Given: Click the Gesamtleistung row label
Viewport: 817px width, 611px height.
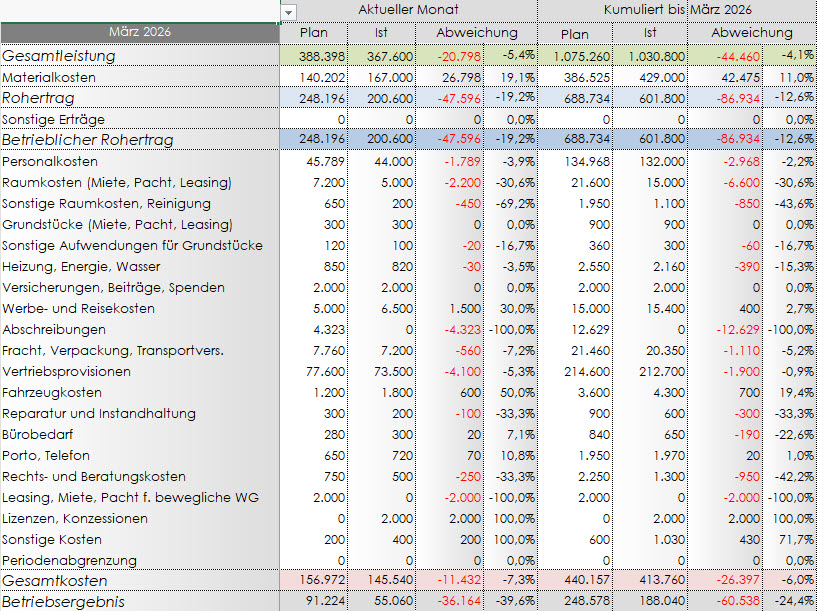Looking at the screenshot, I should [x=59, y=56].
